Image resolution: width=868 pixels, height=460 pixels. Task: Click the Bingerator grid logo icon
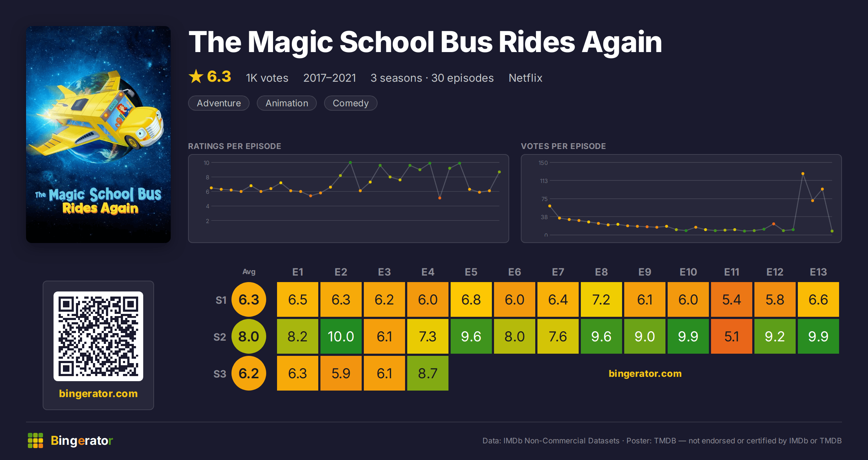tap(35, 440)
